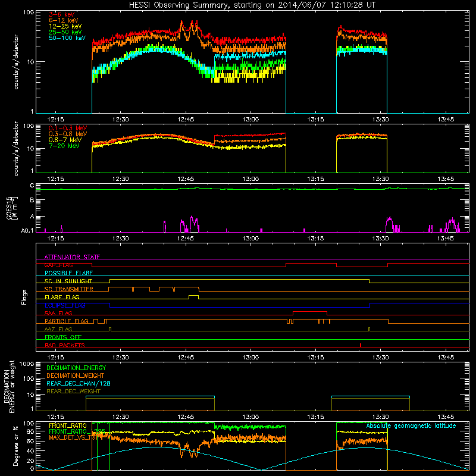
Task: Select the ATTENUATOR_STATE flag label
Action: pyautogui.click(x=72, y=257)
